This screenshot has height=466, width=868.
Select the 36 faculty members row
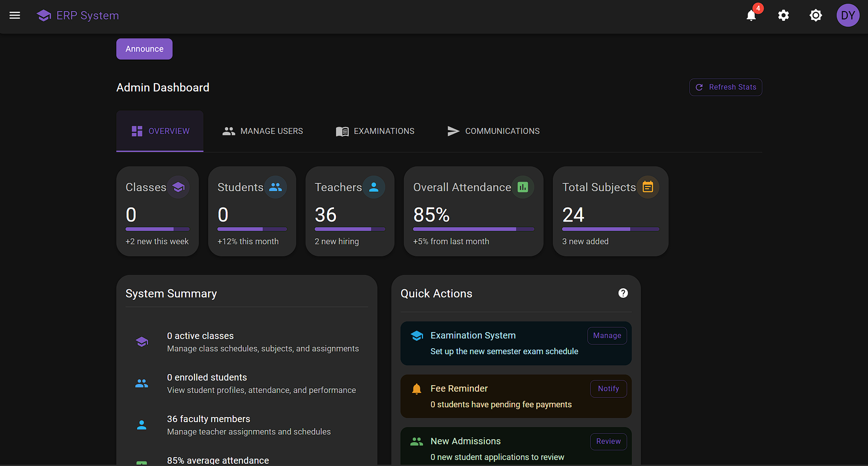click(247, 425)
